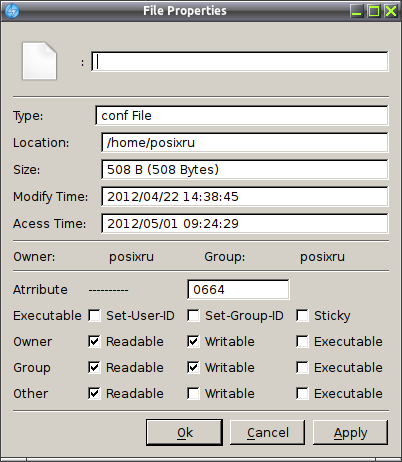Minimize the File Properties window
Viewport: 402px width, 462px height.
(357, 11)
